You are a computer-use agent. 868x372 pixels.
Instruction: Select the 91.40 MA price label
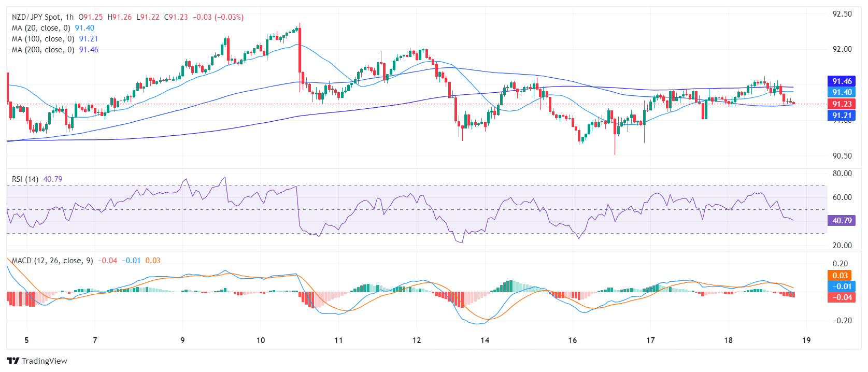(x=842, y=92)
